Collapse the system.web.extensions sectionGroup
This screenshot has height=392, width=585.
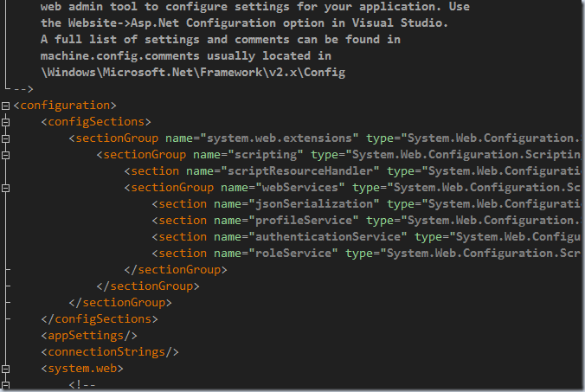click(5, 138)
